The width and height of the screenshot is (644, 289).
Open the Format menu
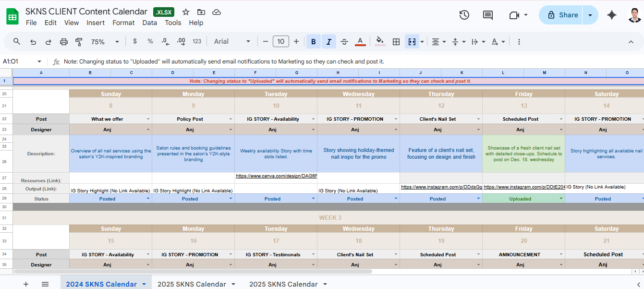[123, 23]
